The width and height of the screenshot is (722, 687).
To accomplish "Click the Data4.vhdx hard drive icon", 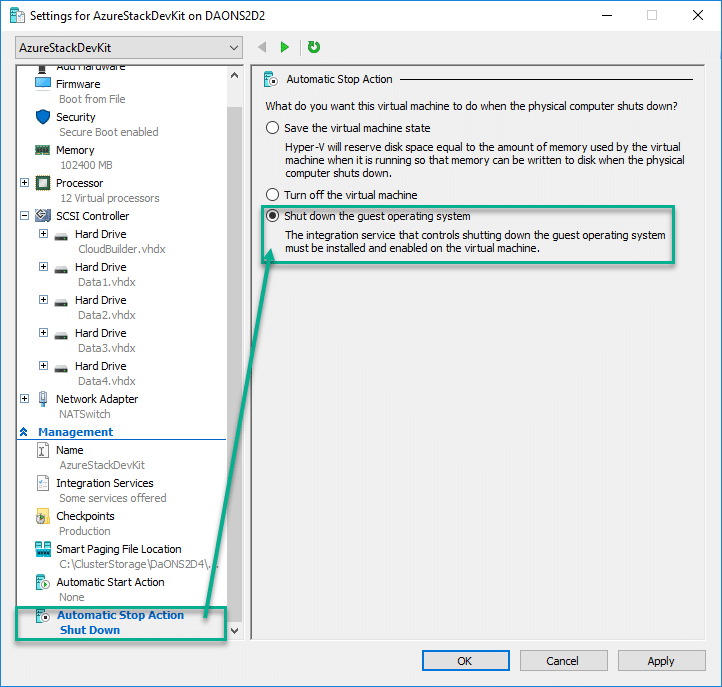I will tap(61, 369).
